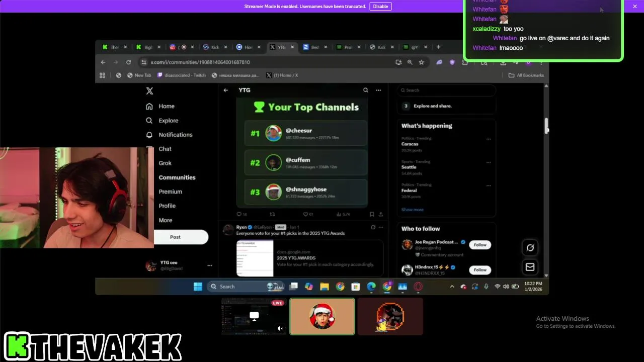Open the 2025 YTG AWARDS Google Docs link

coord(309,258)
